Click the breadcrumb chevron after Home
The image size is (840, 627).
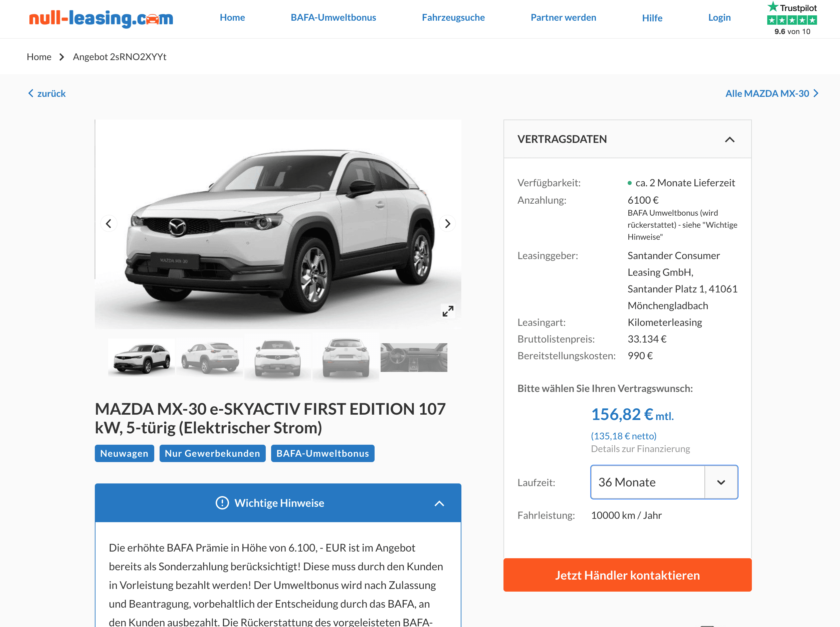pyautogui.click(x=62, y=57)
